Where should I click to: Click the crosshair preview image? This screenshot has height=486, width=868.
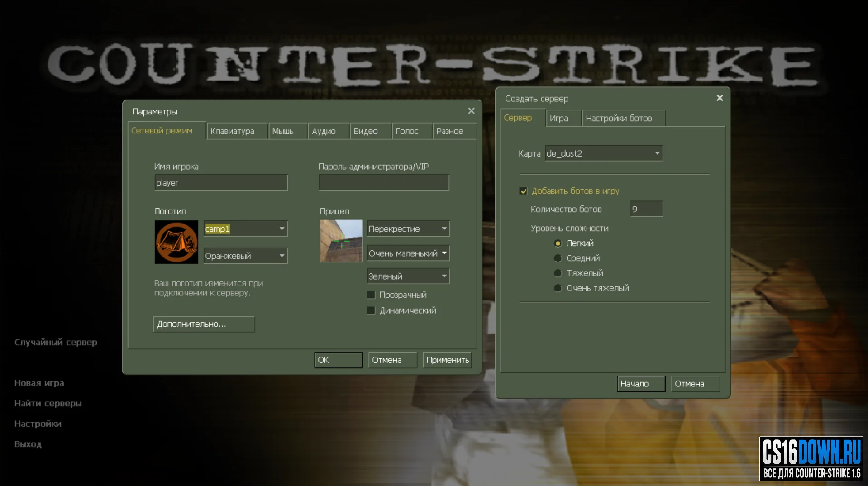[x=342, y=241]
